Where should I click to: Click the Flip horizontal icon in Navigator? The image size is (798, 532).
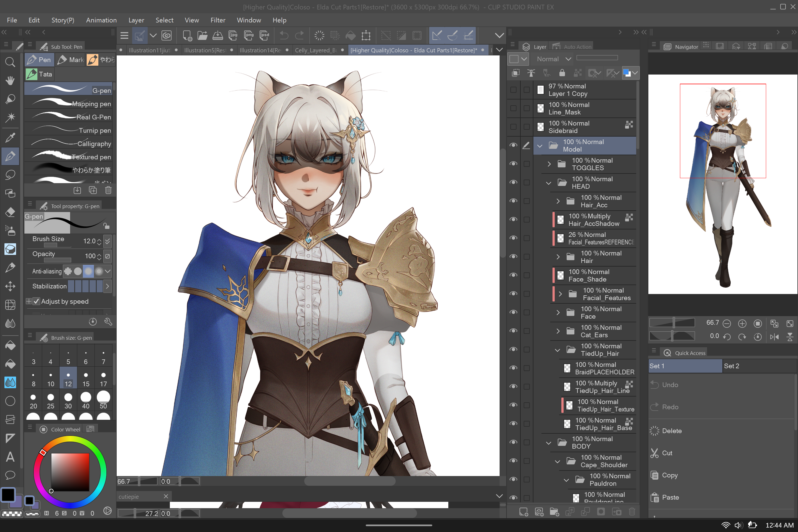coord(774,337)
